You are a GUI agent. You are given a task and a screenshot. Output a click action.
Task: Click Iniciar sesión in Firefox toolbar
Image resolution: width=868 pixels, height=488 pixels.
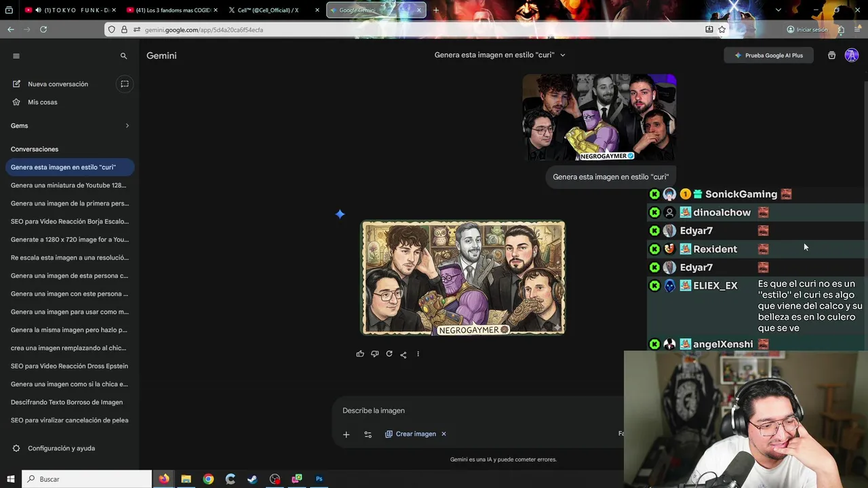tap(807, 30)
